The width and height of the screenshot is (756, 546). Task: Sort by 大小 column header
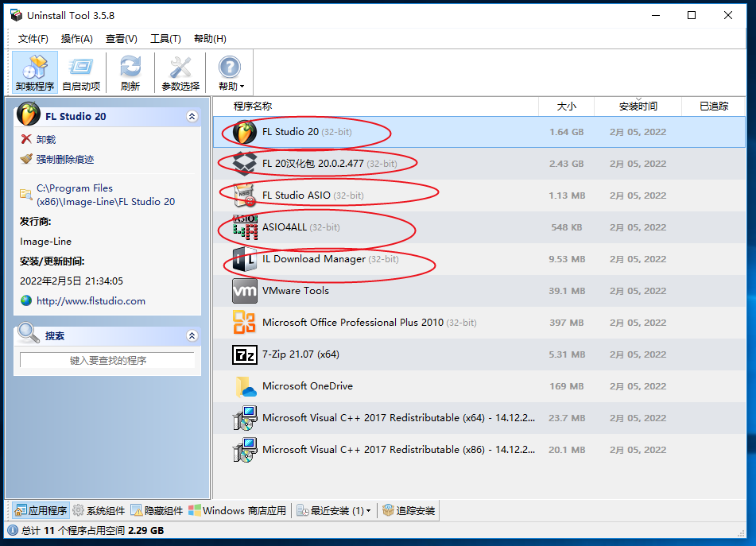coord(567,106)
